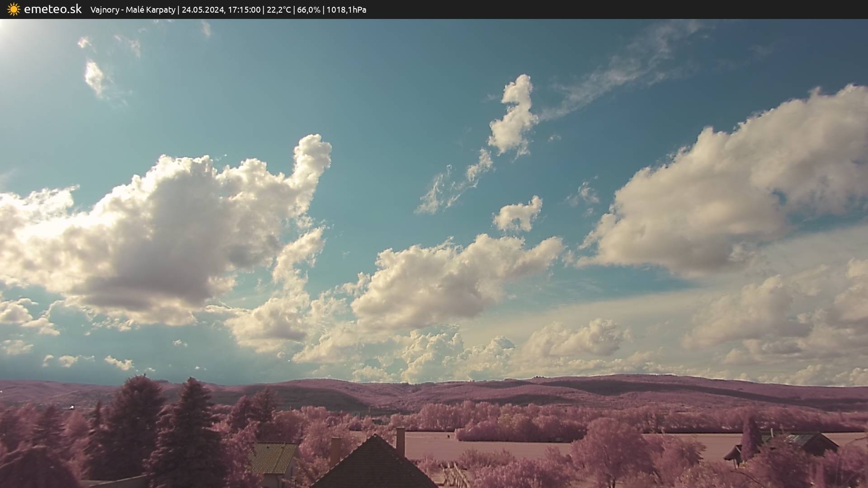Click the Vajnory - Malé Karpaty location label
Image resolution: width=868 pixels, height=488 pixels.
tap(132, 9)
